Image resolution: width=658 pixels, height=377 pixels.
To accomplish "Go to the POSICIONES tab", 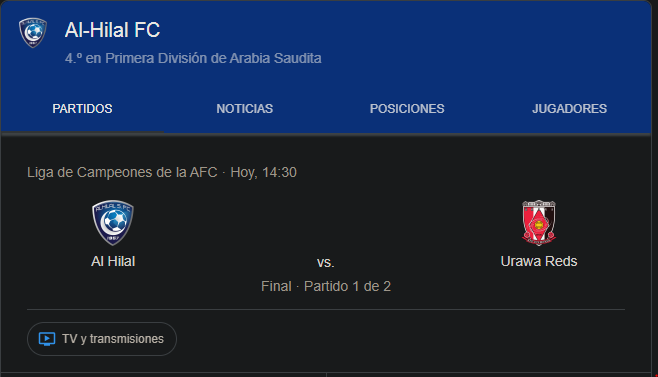I will coord(407,109).
